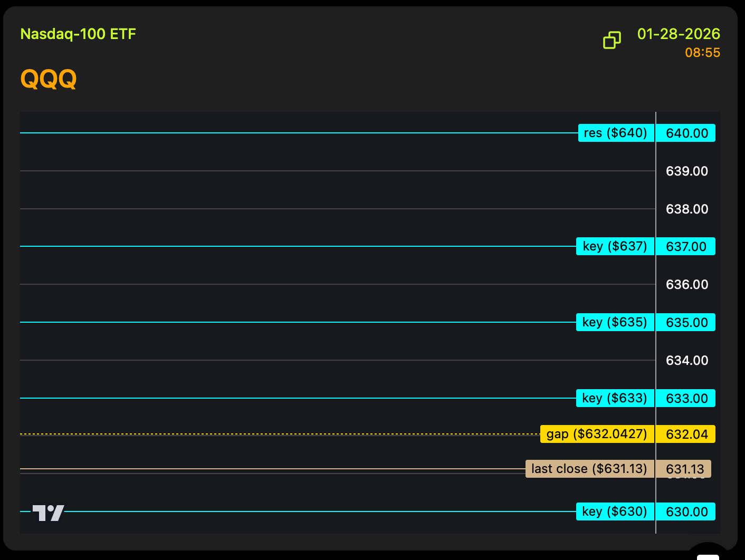The width and height of the screenshot is (745, 560).
Task: Select the key ($630) level label
Action: point(615,511)
